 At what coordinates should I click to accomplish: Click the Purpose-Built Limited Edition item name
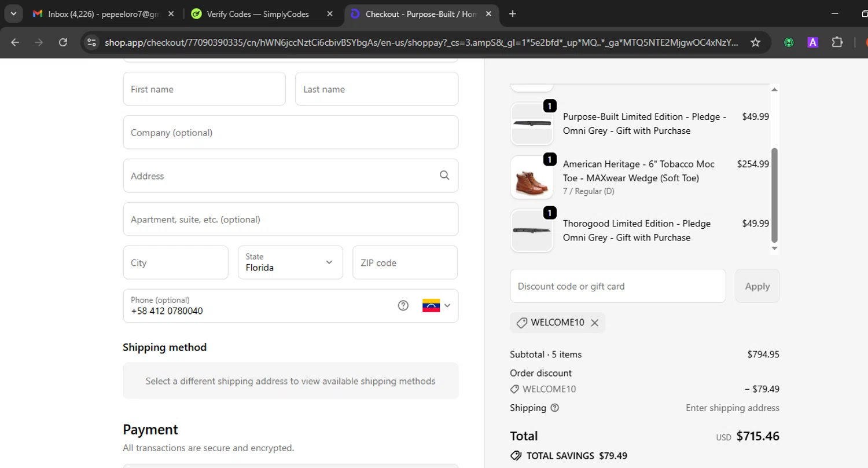point(645,123)
